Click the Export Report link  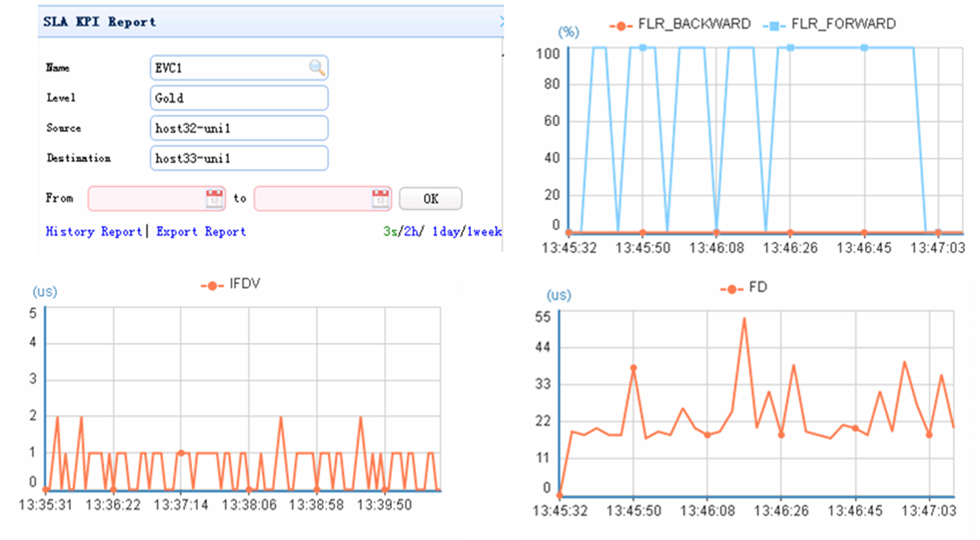(201, 231)
